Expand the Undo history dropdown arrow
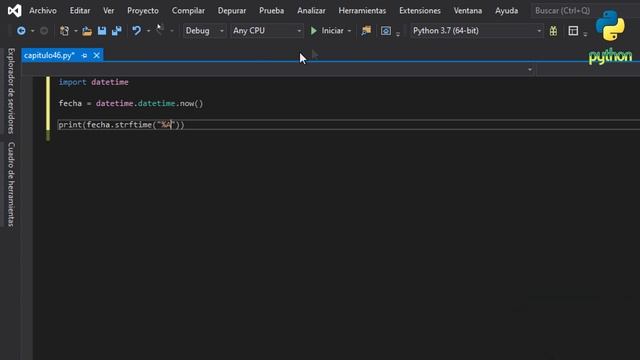 point(148,31)
